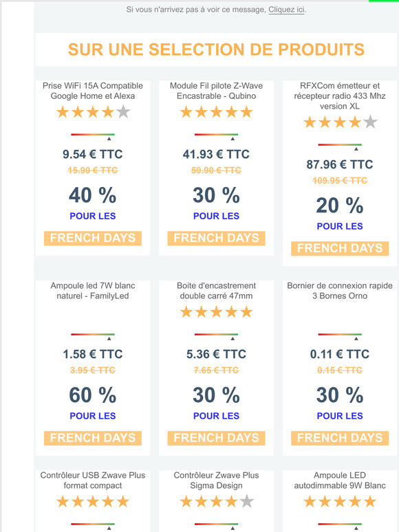Viewport: 399px width, 532px height.
Task: Click stars under Ampoule LED autodimmable 9W
Action: pos(340,501)
